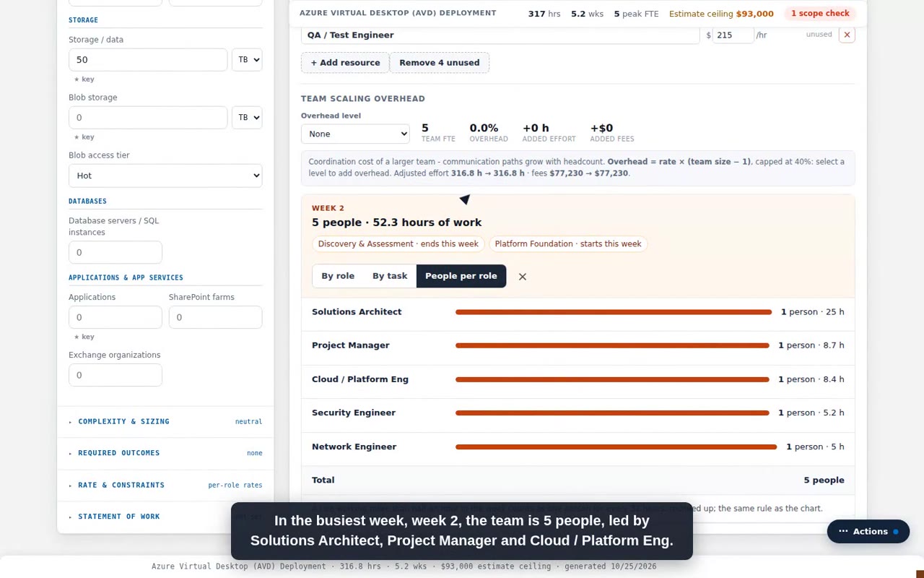Remove the QA / Test Engineer row
924x578 pixels.
pos(847,35)
